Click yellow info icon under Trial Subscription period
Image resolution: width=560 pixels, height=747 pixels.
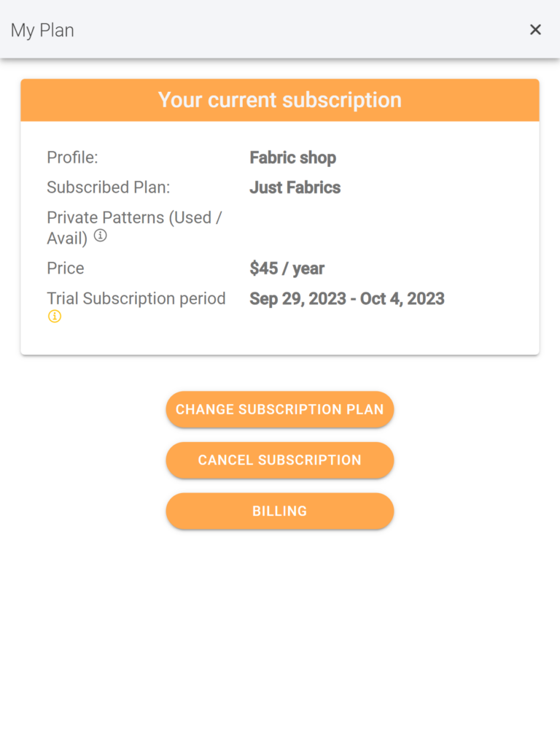[x=55, y=317]
